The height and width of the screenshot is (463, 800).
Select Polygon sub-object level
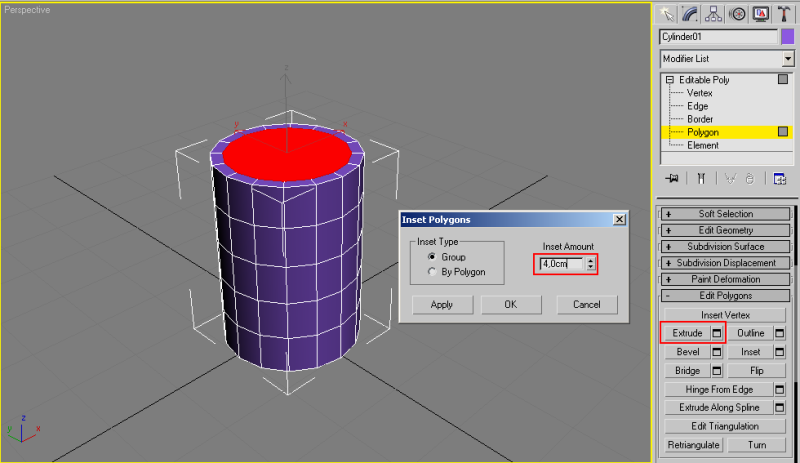coord(703,132)
